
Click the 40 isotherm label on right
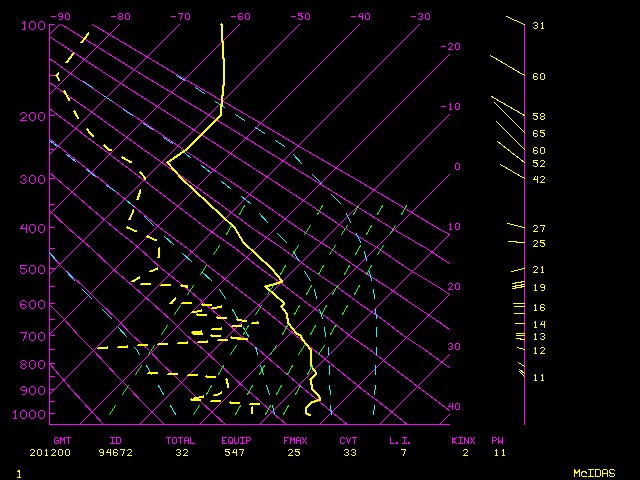[454, 407]
